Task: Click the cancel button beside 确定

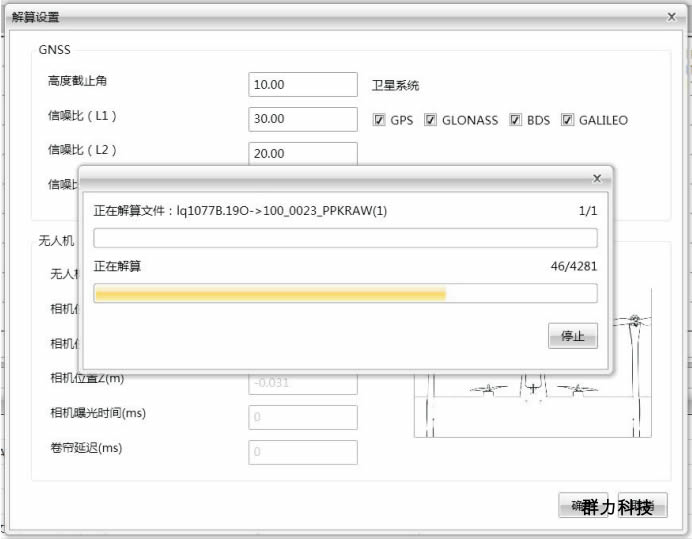Action: [x=642, y=506]
